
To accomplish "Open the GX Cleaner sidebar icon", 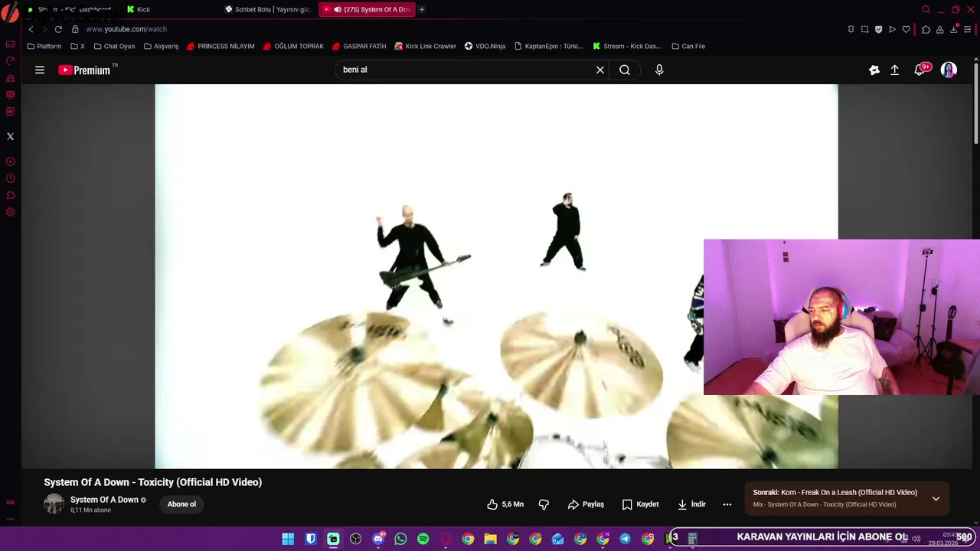I will click(10, 78).
